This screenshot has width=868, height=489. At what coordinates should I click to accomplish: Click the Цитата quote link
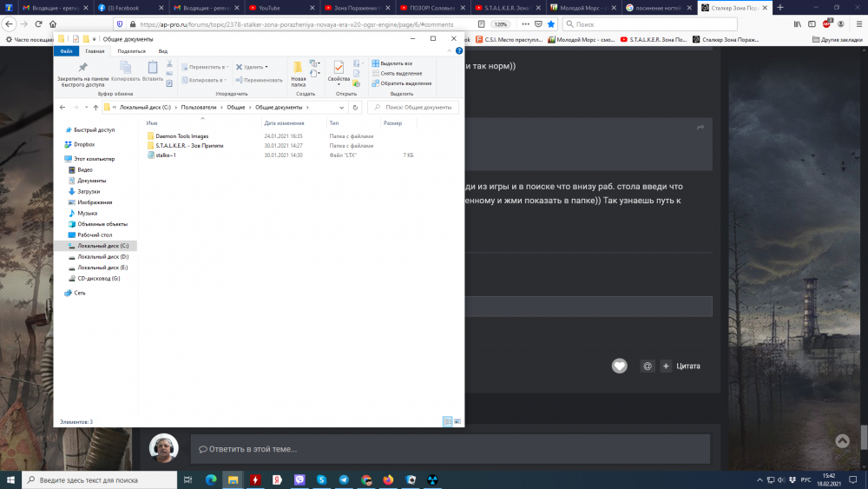click(687, 367)
